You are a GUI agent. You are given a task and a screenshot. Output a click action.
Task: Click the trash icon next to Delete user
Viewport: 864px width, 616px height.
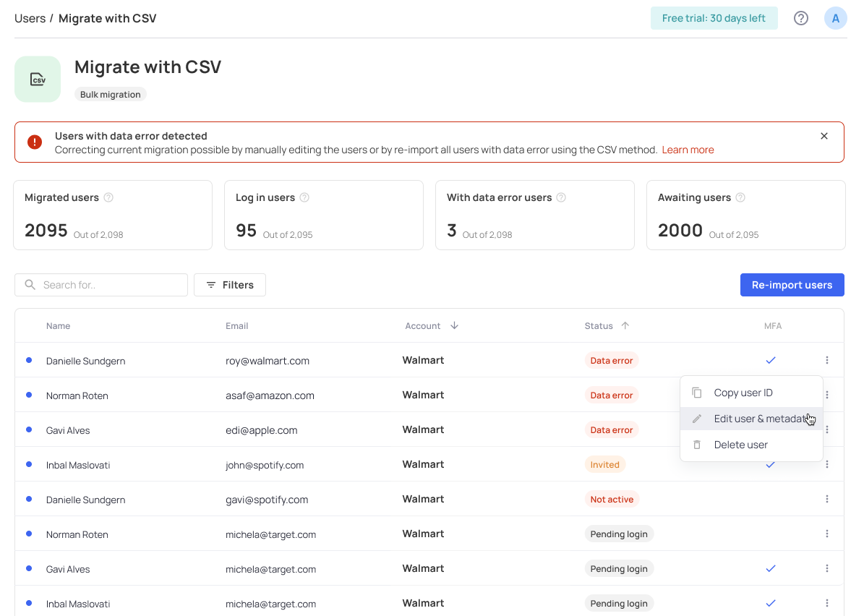point(696,445)
